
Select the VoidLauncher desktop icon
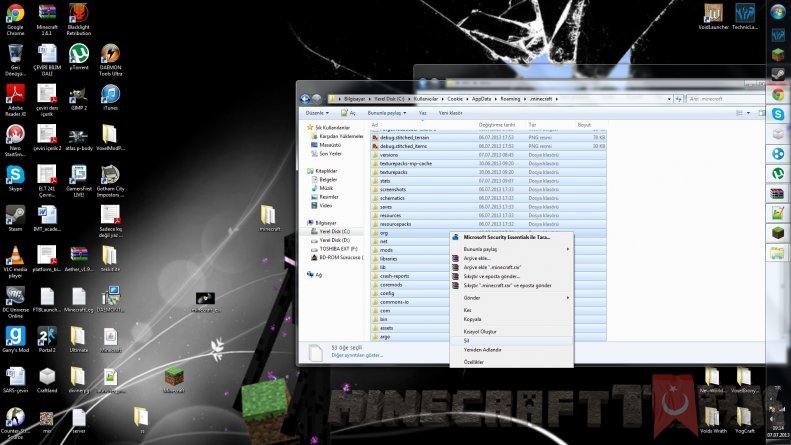[x=713, y=16]
